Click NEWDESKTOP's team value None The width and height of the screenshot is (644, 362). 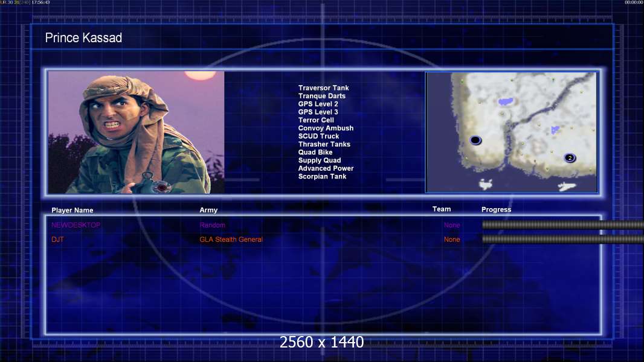point(452,225)
